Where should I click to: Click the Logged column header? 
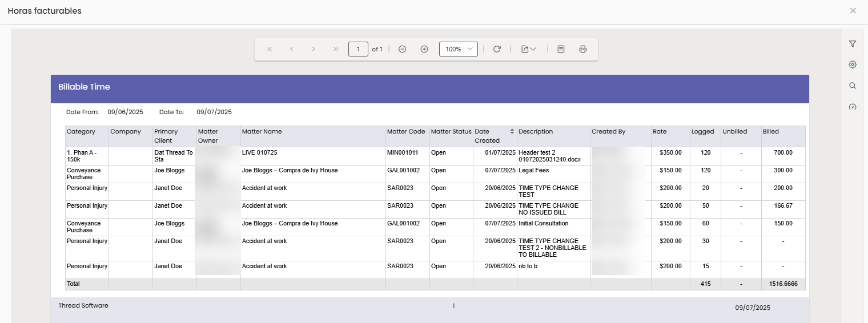point(705,136)
